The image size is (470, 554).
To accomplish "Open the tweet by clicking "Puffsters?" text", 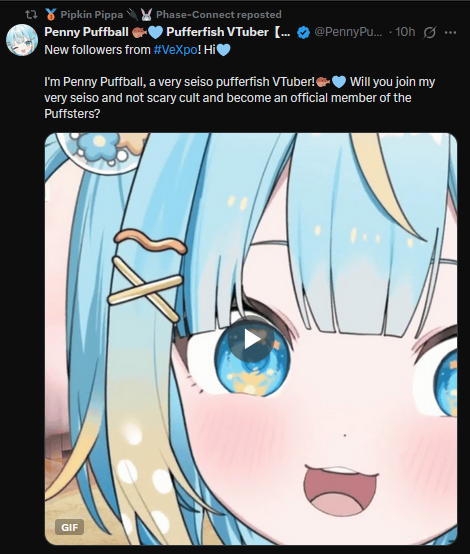I will [x=72, y=114].
